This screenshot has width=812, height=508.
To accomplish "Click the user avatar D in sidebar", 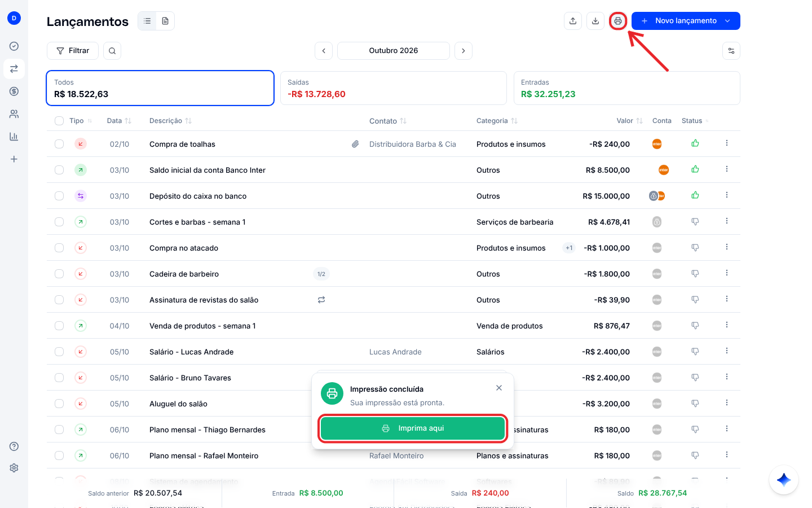I will (14, 18).
